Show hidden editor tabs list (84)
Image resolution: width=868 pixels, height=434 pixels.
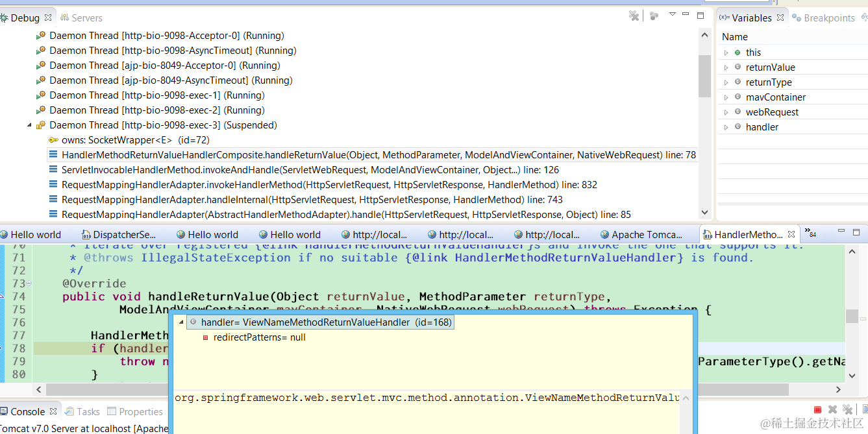810,232
